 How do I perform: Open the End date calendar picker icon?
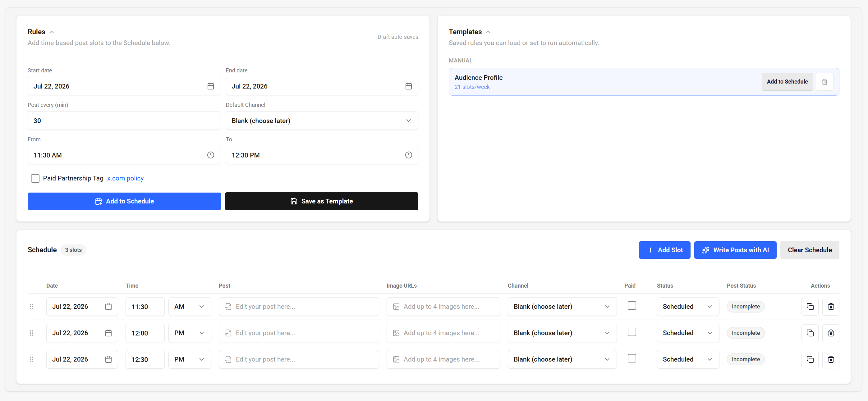click(x=408, y=86)
